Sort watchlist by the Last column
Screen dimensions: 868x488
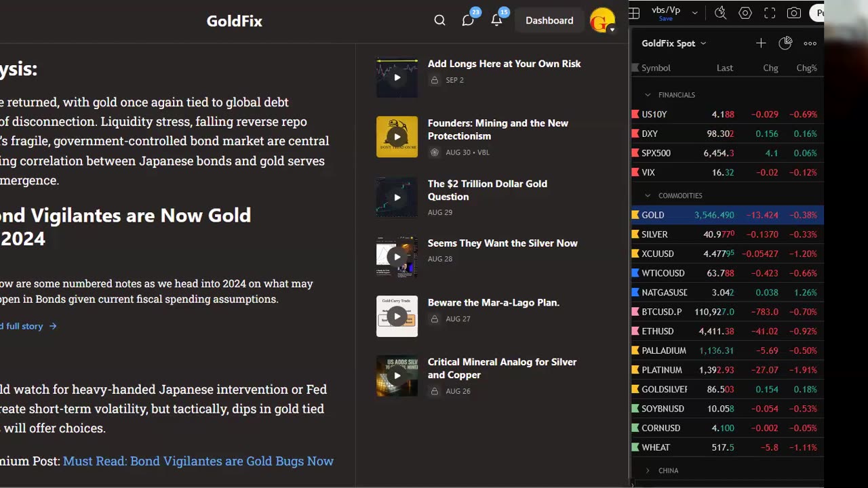pos(725,68)
